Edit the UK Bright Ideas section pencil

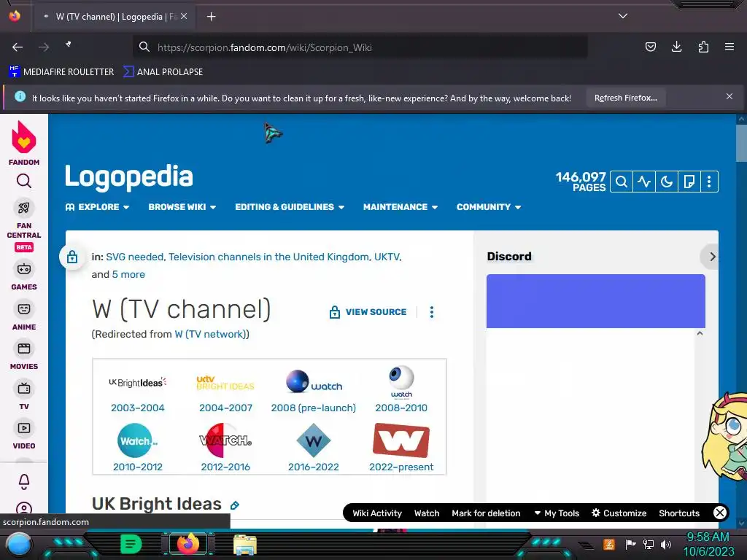234,505
